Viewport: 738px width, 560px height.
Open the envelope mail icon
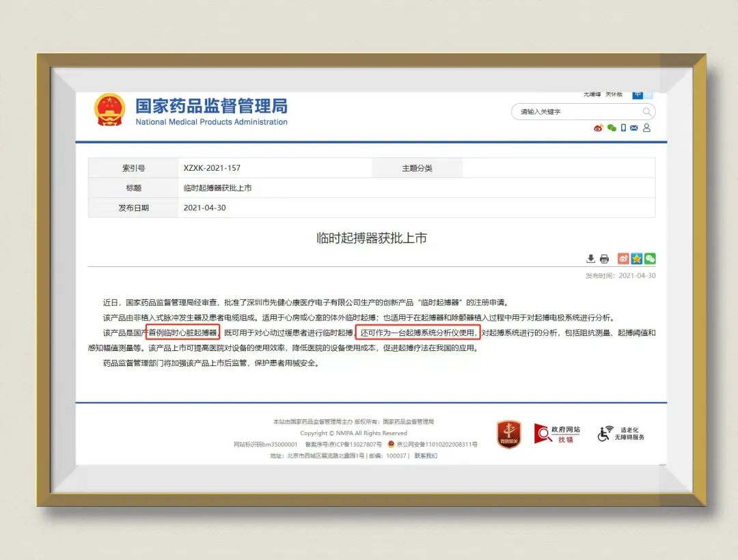pos(634,128)
